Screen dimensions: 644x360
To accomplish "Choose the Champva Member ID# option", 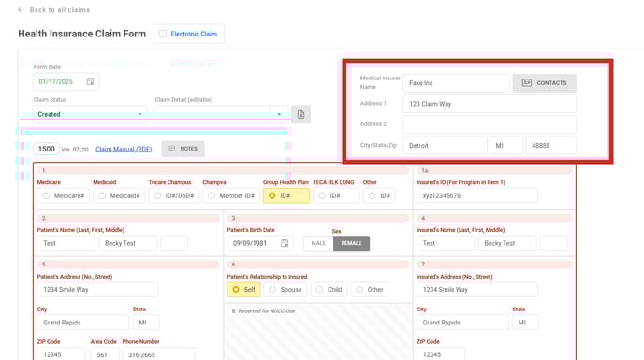I will point(212,195).
